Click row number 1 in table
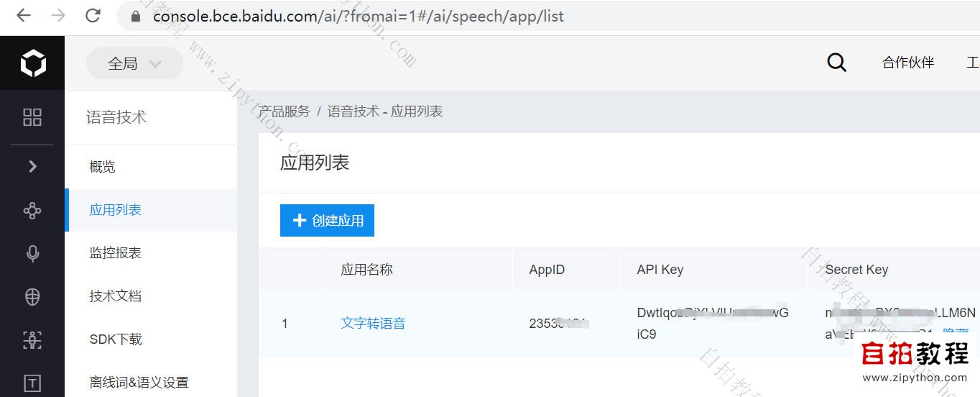Image resolution: width=980 pixels, height=397 pixels. pos(285,324)
